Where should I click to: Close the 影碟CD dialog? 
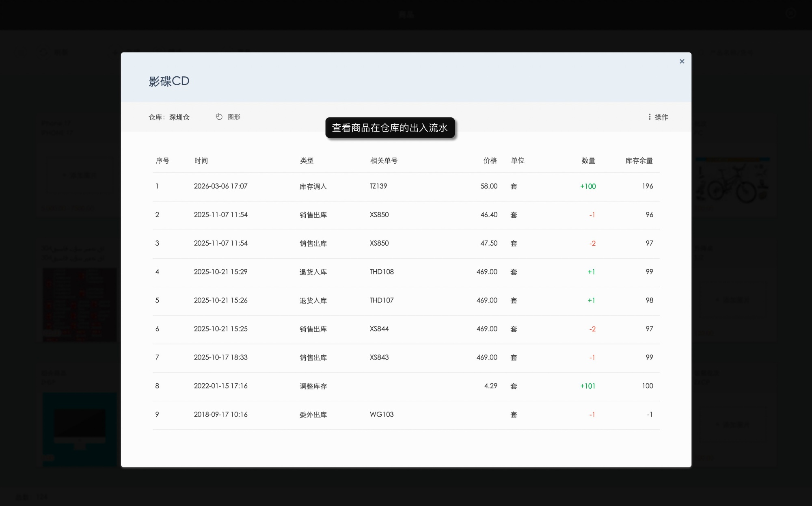pos(682,61)
